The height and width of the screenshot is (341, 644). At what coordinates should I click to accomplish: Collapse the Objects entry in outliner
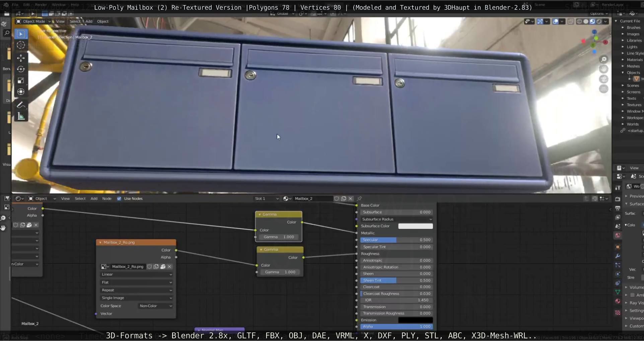point(623,73)
